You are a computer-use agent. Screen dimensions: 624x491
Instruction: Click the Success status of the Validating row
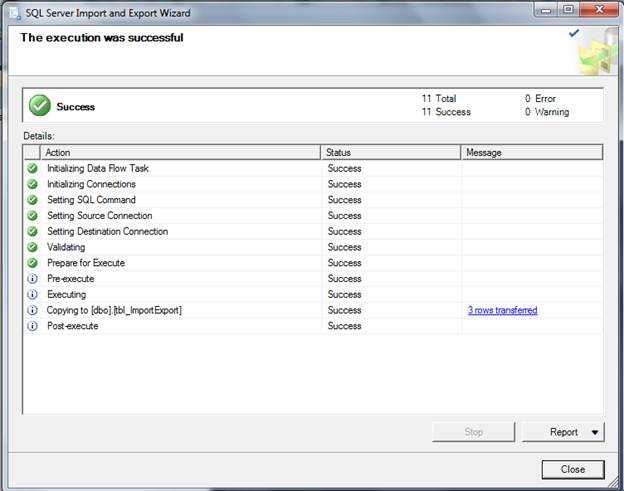pyautogui.click(x=345, y=247)
